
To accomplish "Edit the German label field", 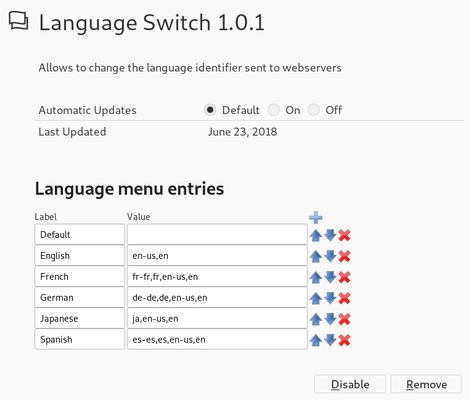I will [79, 297].
